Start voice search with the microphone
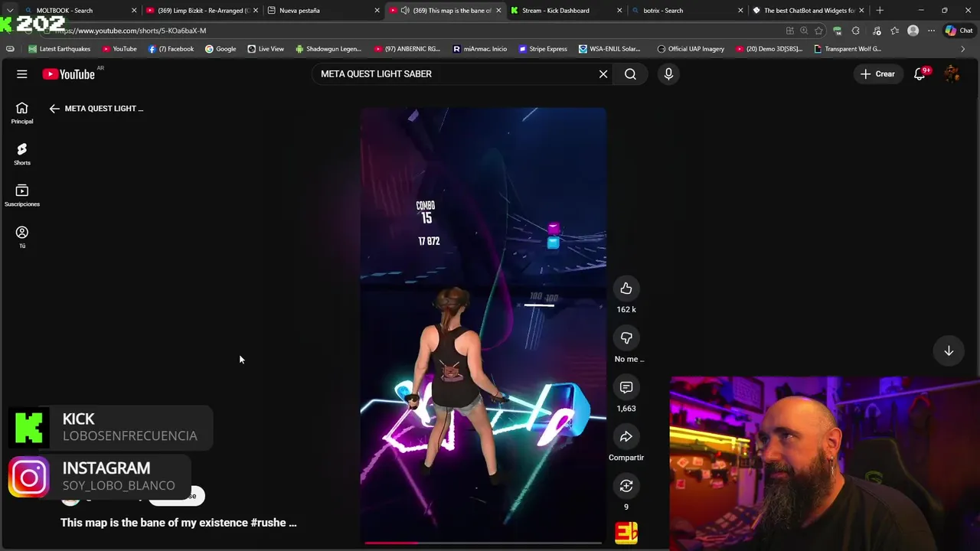The height and width of the screenshot is (551, 980). (668, 74)
